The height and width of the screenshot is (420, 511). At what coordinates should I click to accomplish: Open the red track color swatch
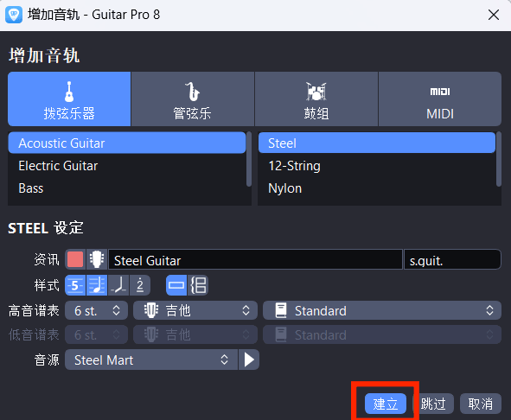click(x=75, y=259)
